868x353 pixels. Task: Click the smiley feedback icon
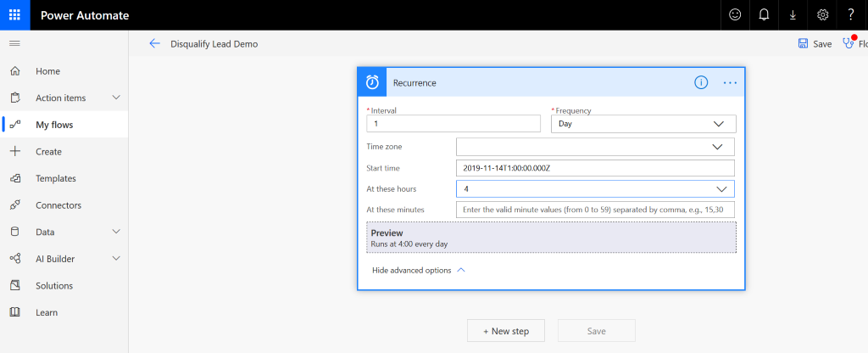[735, 15]
